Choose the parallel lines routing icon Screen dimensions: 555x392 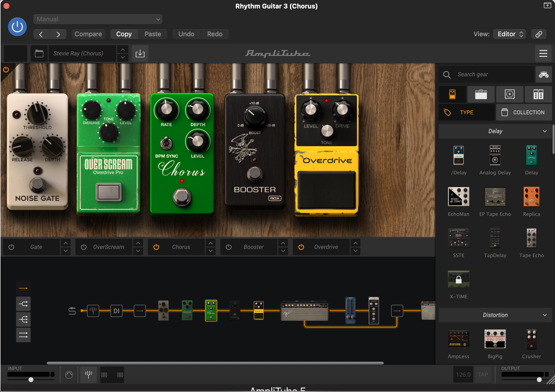(23, 335)
